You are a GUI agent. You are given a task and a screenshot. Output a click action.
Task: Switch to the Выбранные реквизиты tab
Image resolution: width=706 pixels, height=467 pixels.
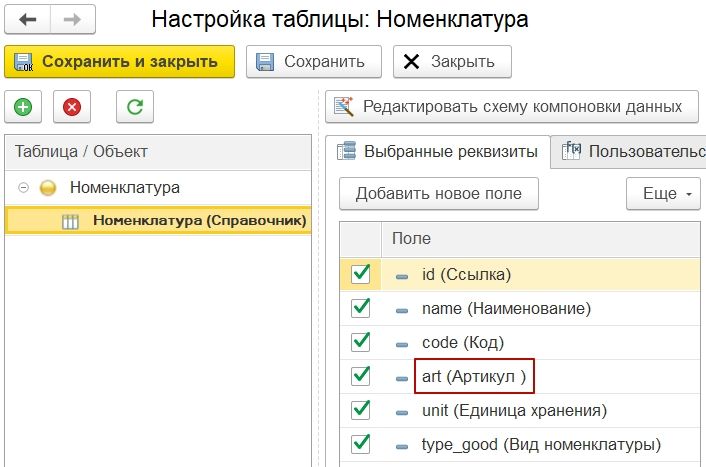coord(438,152)
